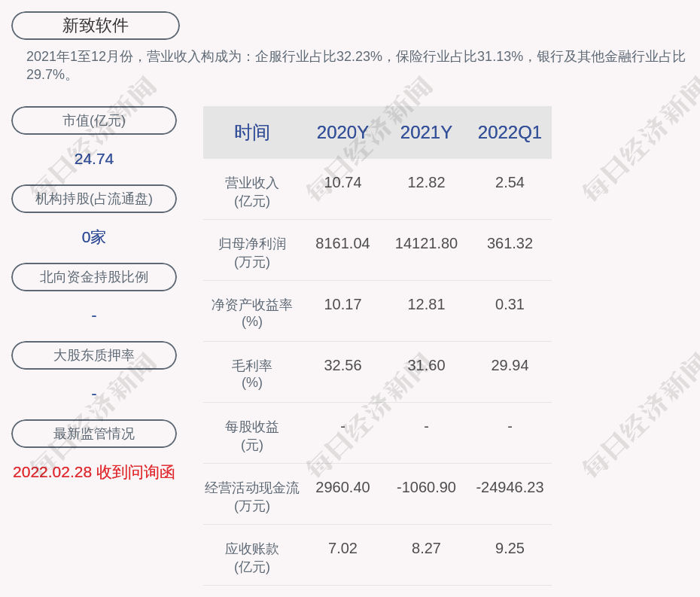700x597 pixels.
Task: Click the receivables cell 7.02
Action: [x=342, y=548]
